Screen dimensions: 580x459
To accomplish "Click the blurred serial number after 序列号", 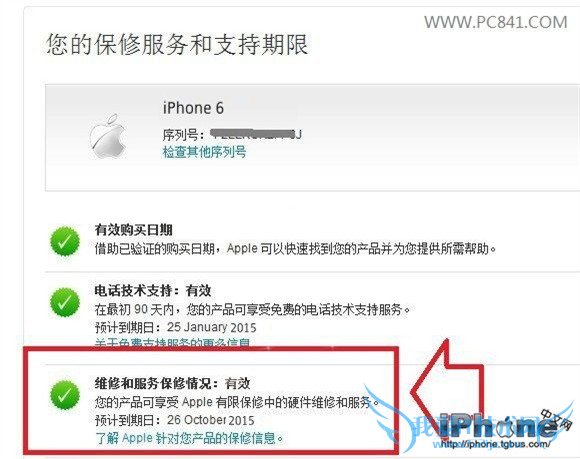I will [x=256, y=133].
